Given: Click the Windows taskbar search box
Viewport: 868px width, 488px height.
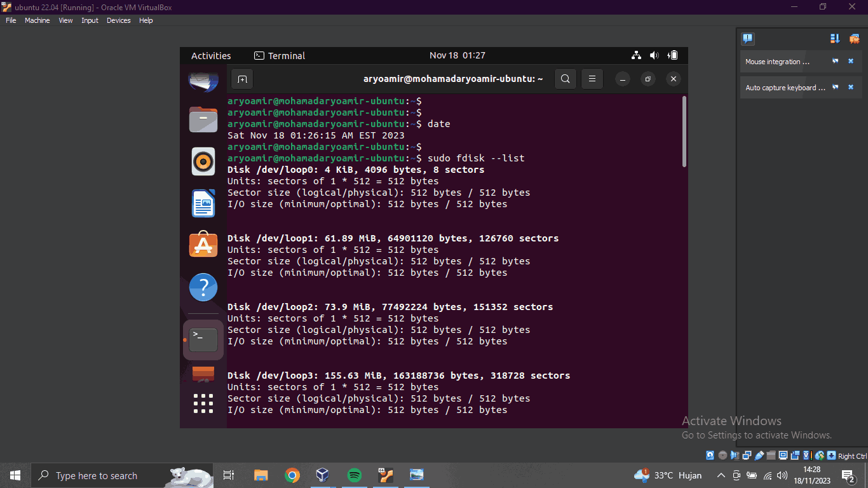Looking at the screenshot, I should tap(121, 475).
